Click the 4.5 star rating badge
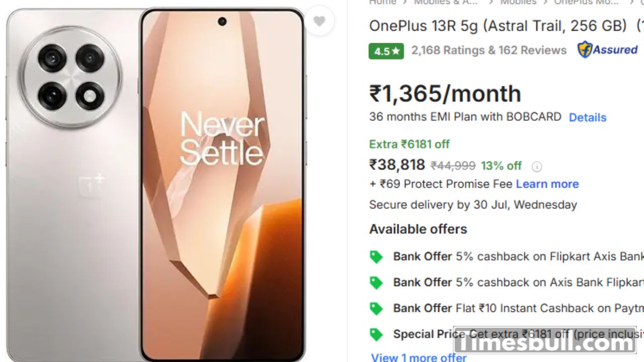Image resolution: width=644 pixels, height=362 pixels. (x=386, y=51)
